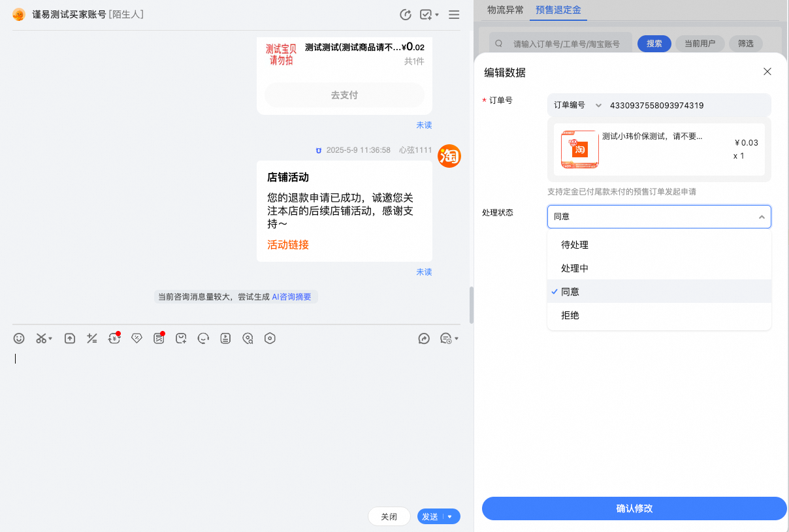Select the 预售退定金 tab

(x=558, y=10)
